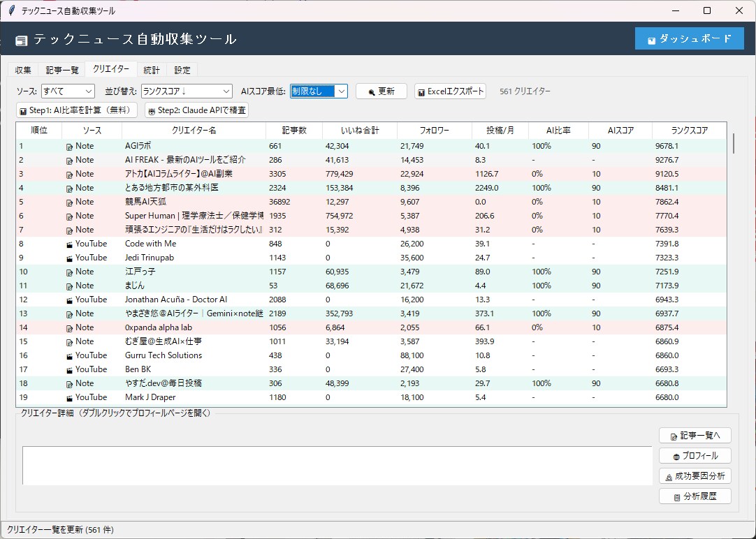The image size is (756, 539).
Task: Switch to the 設定 tab
Action: click(x=182, y=70)
